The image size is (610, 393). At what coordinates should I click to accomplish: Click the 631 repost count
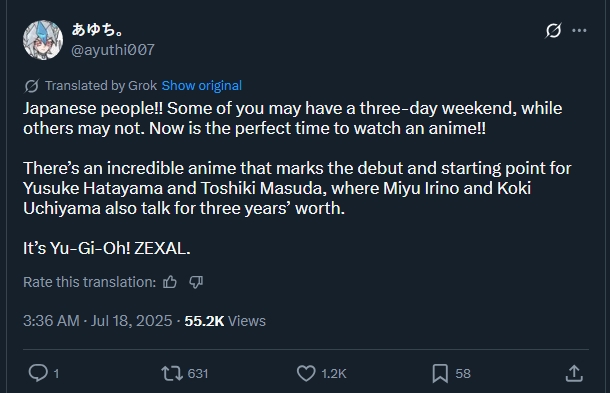(x=198, y=374)
